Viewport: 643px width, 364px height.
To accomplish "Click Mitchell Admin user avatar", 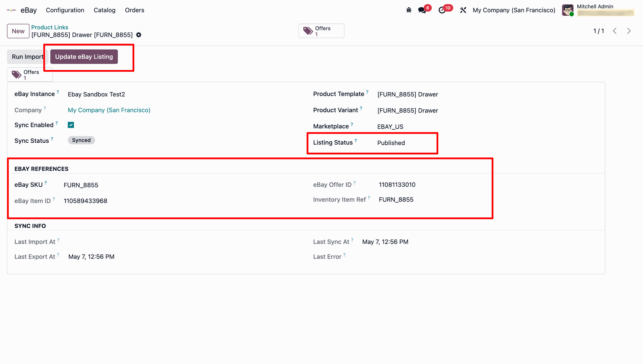I will (x=568, y=10).
